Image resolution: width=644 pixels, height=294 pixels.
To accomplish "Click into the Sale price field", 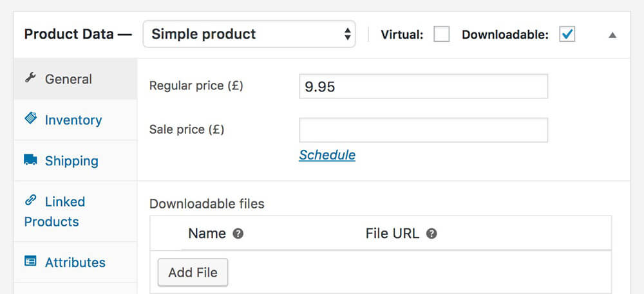I will point(424,130).
